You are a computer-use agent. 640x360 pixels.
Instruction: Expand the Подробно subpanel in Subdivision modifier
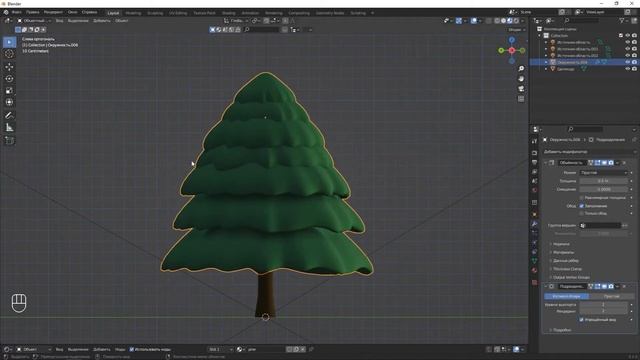[562, 330]
